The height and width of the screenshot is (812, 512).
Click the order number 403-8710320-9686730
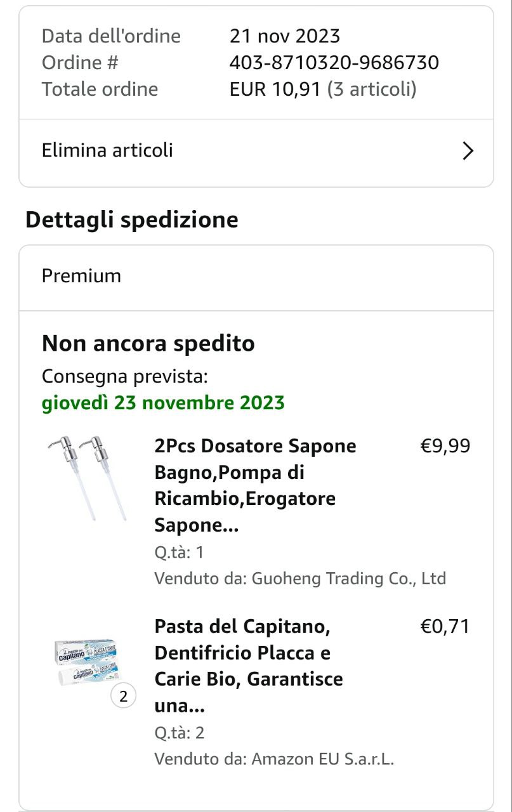click(x=334, y=62)
